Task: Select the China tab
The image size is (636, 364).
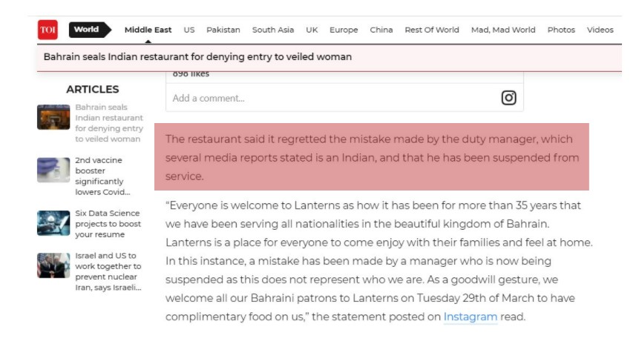Action: [381, 30]
